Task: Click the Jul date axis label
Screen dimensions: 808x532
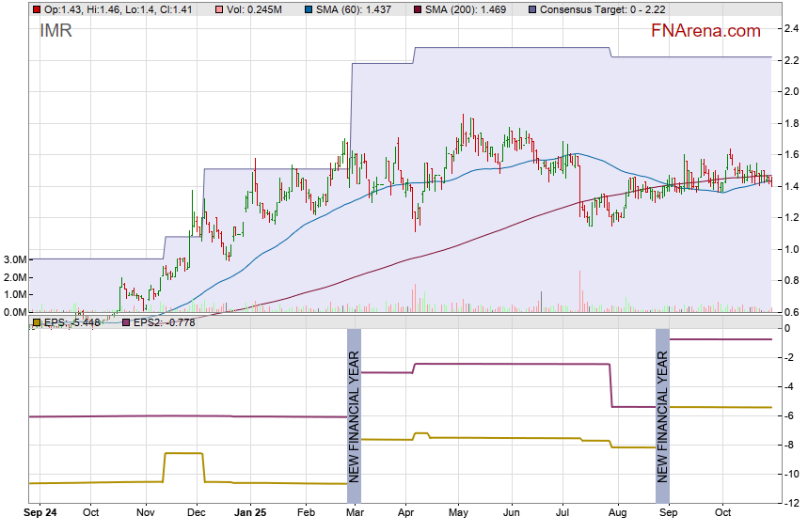Action: pyautogui.click(x=564, y=513)
